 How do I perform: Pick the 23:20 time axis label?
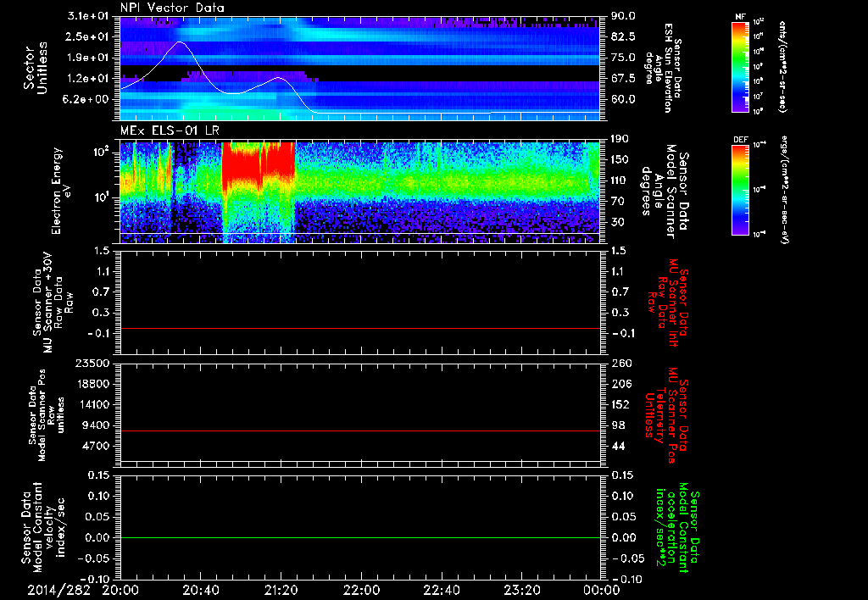[522, 590]
